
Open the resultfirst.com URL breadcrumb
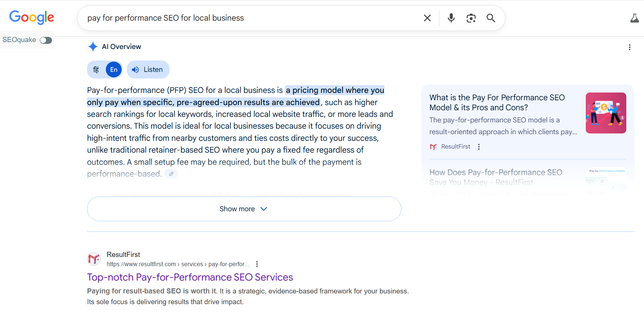178,264
